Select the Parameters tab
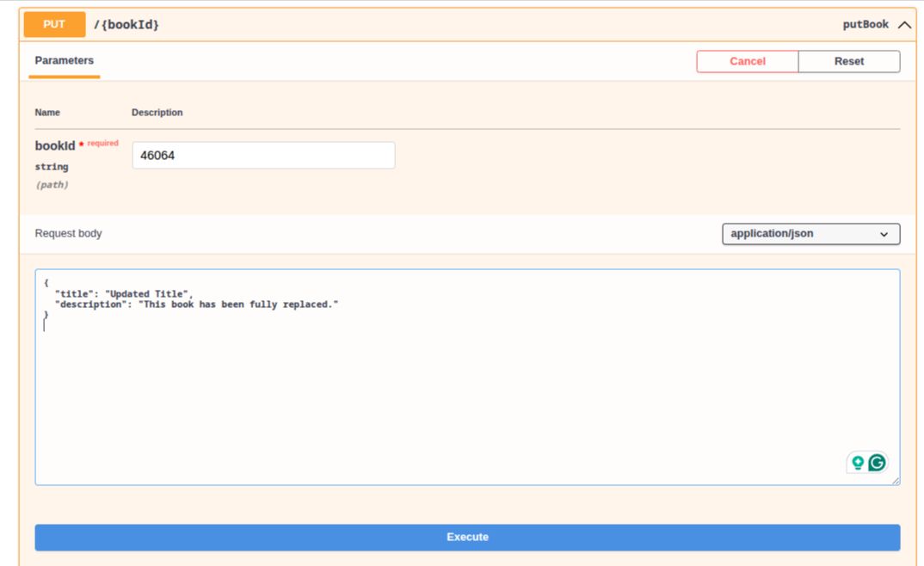 [x=65, y=61]
